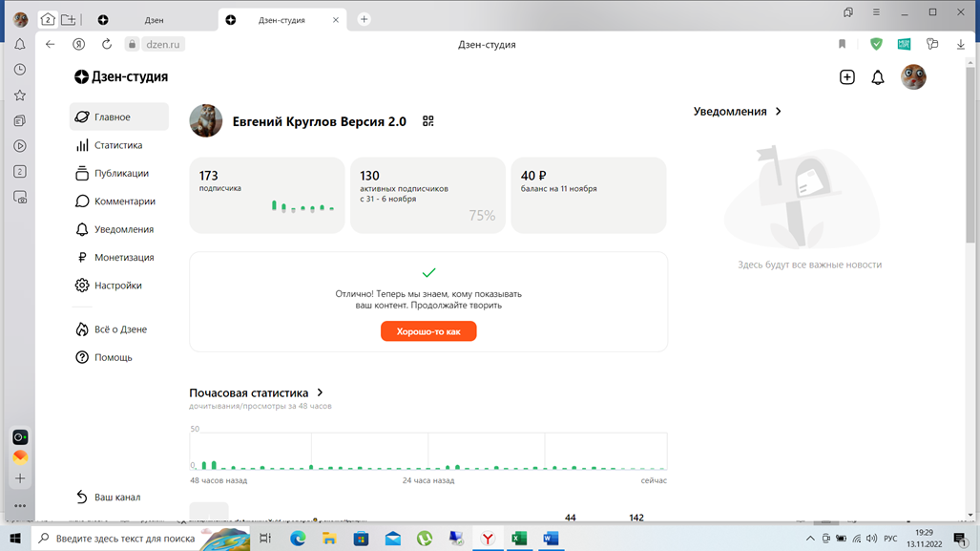
Task: Add a sidebar app with plus
Action: [x=20, y=478]
